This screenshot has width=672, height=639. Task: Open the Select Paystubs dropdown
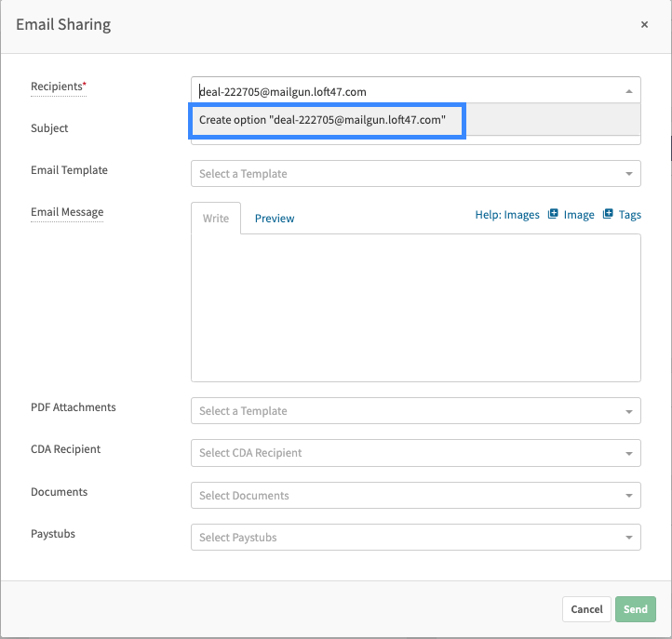416,537
